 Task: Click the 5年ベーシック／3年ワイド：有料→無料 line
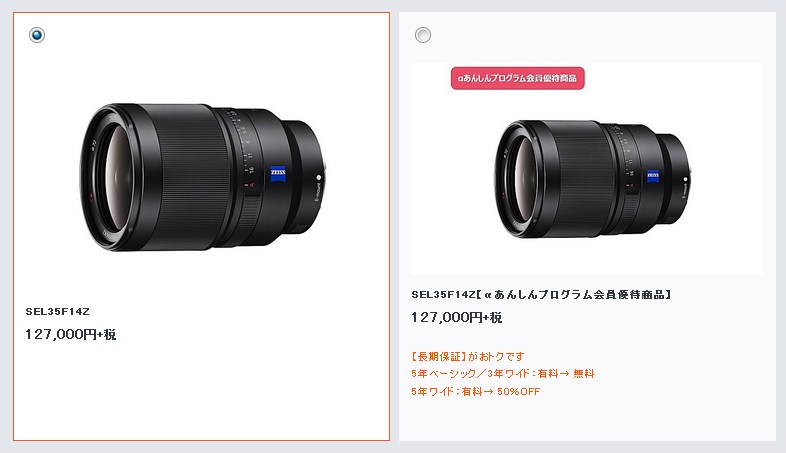click(503, 373)
